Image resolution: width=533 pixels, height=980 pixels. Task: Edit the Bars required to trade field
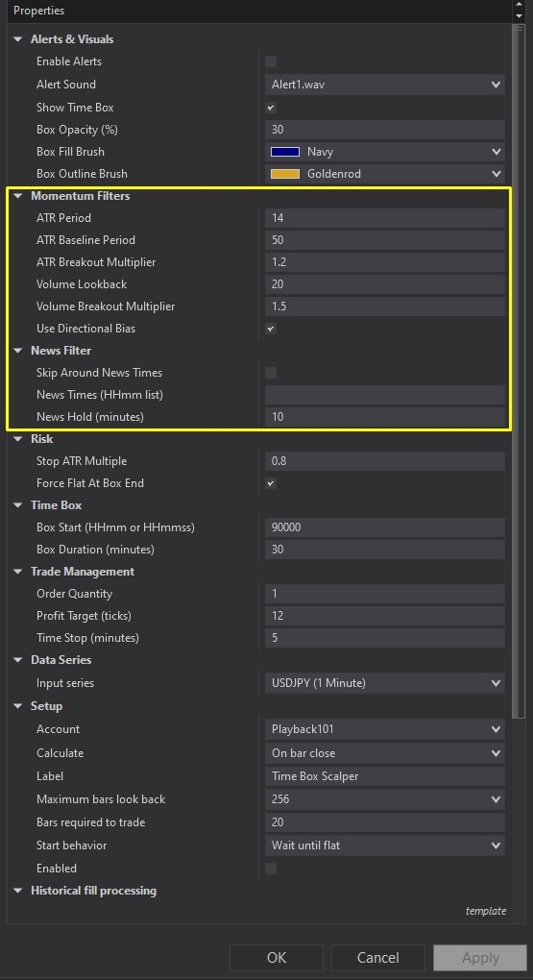[385, 822]
